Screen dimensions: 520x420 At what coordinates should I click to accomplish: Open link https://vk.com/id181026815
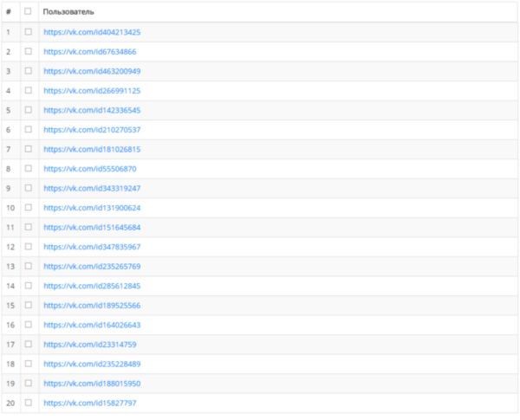pos(92,149)
